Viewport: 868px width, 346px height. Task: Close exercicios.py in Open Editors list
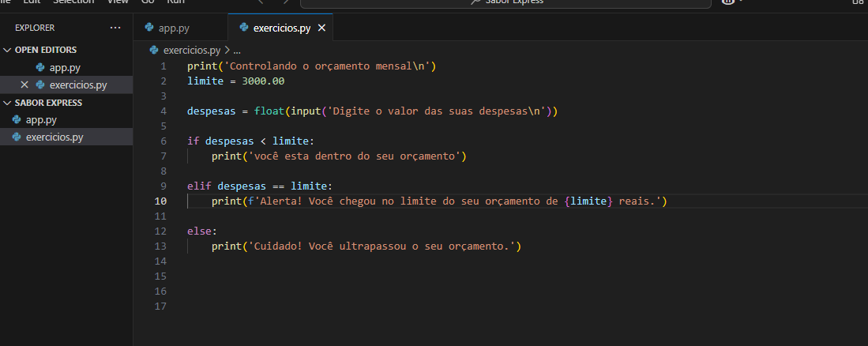24,85
